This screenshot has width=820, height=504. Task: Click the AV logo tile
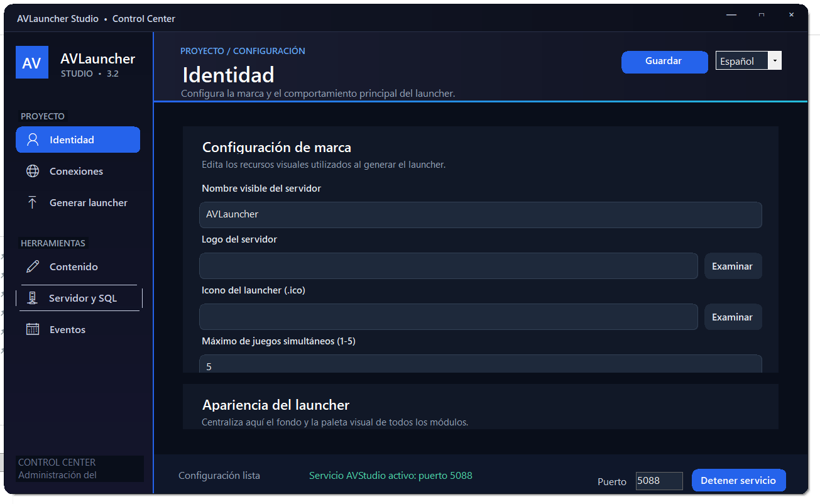(32, 62)
